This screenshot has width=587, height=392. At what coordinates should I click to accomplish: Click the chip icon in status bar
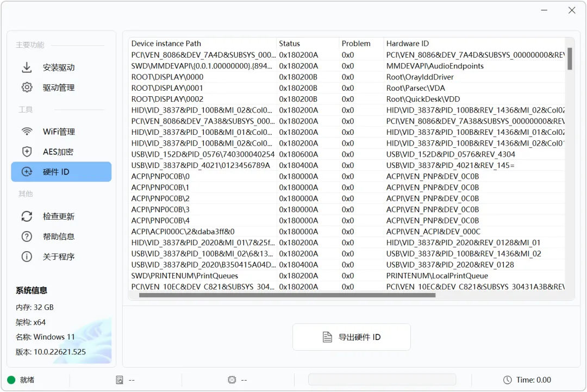point(232,380)
